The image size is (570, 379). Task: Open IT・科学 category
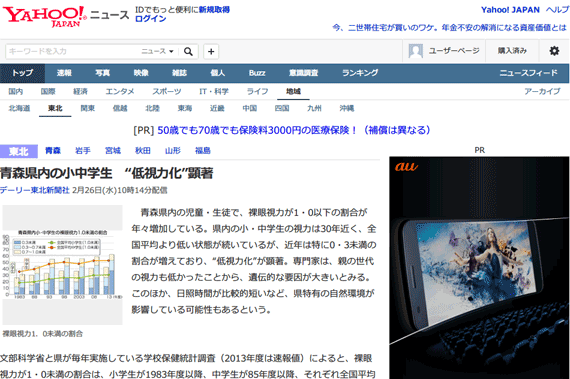coord(214,91)
